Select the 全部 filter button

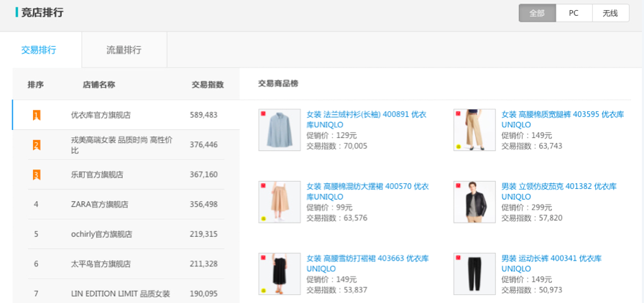(537, 13)
